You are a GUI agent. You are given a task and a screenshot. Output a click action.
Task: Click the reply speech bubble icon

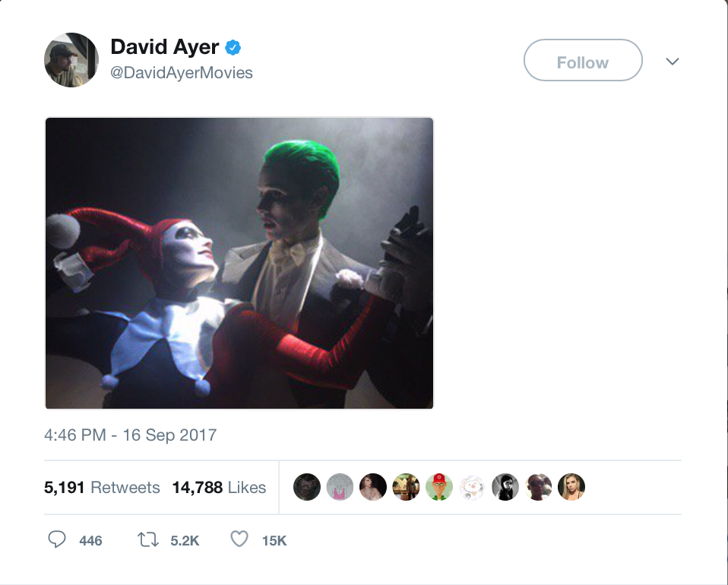pyautogui.click(x=58, y=540)
